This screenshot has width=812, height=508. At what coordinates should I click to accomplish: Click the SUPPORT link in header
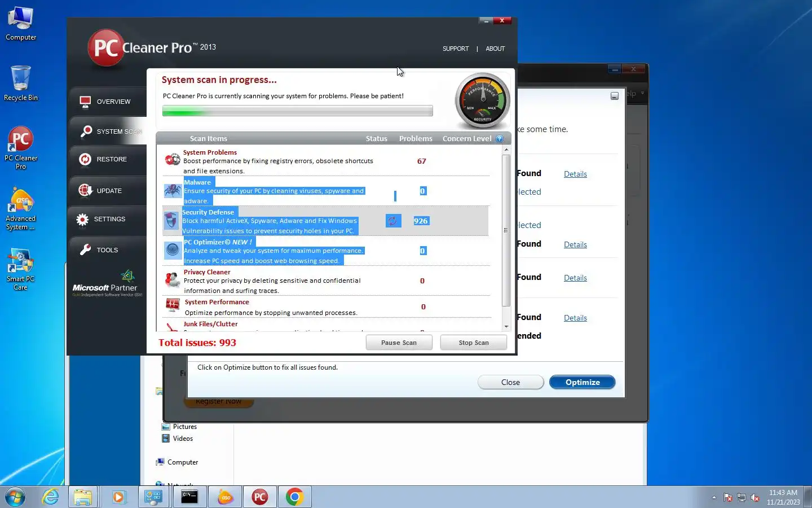(x=456, y=49)
